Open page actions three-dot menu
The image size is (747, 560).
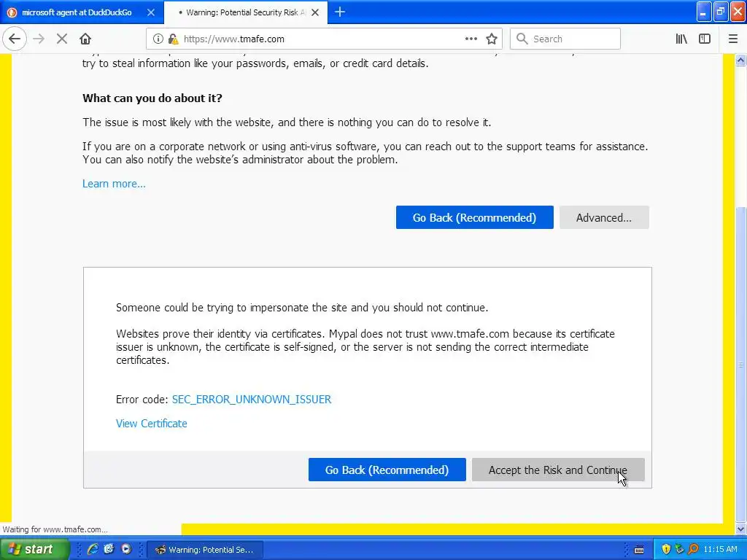point(471,39)
